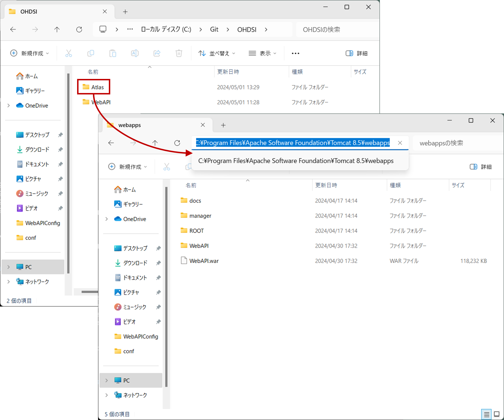Select WebAPI.war file
The image size is (504, 420).
(200, 261)
